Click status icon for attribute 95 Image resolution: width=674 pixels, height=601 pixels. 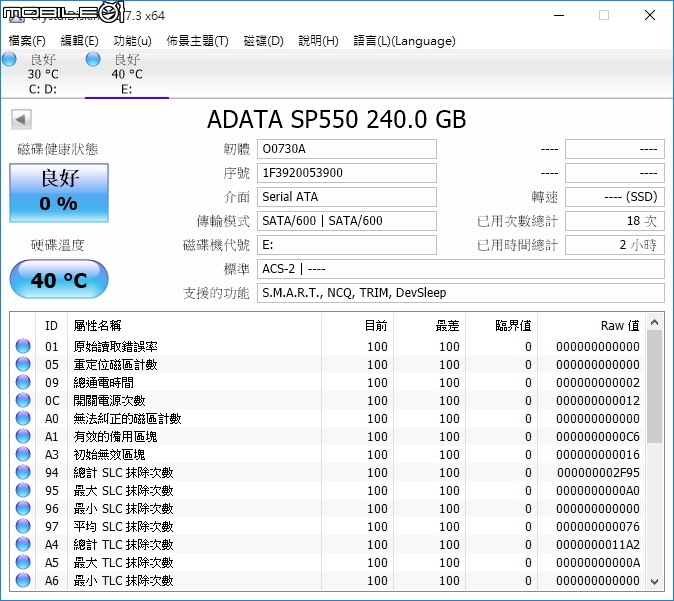(23, 491)
